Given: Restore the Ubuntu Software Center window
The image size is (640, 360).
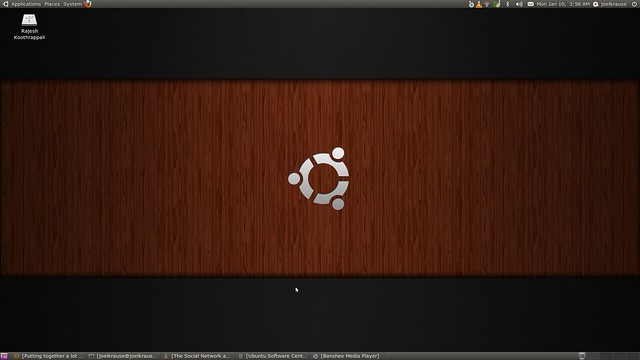Looking at the screenshot, I should [x=272, y=356].
